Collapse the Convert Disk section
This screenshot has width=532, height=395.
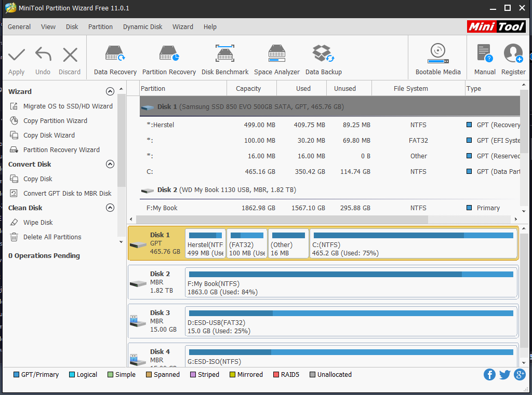pos(110,164)
